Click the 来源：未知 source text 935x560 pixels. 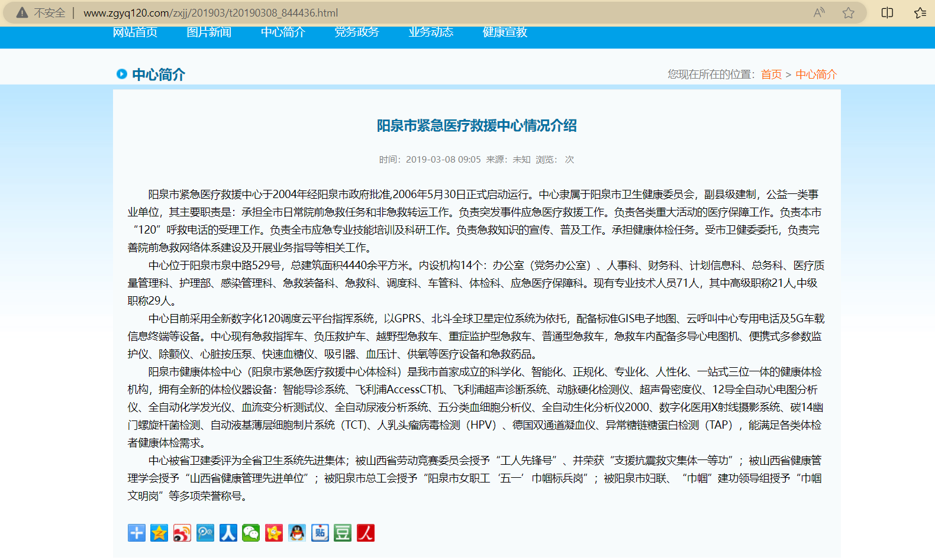pos(508,160)
